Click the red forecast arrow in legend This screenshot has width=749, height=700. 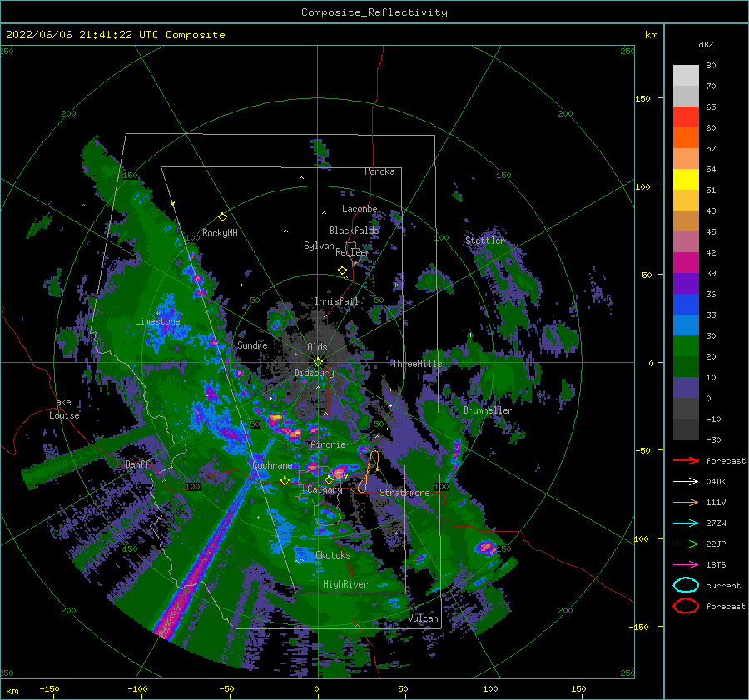686,460
